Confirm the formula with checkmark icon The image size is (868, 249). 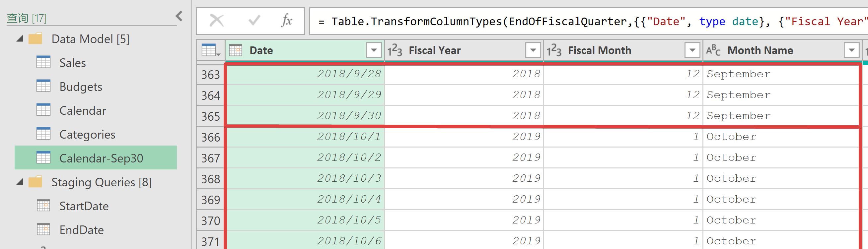(254, 21)
